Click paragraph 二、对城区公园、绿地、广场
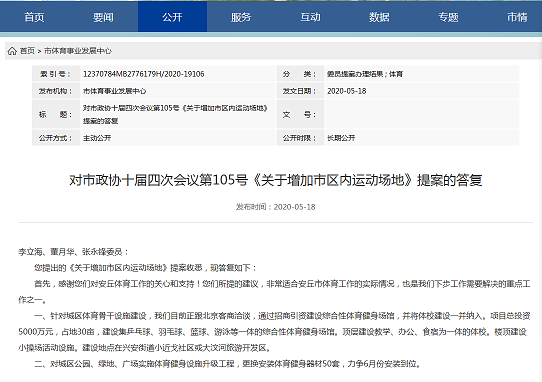 tap(228, 364)
